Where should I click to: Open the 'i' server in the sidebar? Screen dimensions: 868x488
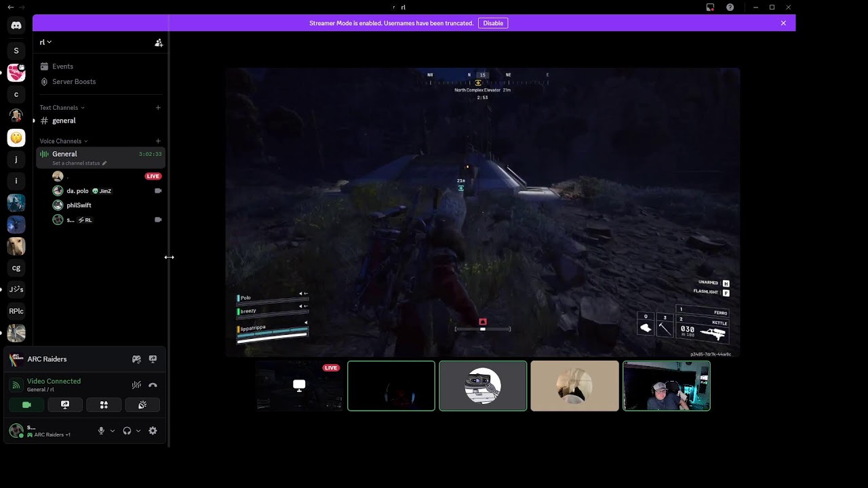[x=16, y=181]
